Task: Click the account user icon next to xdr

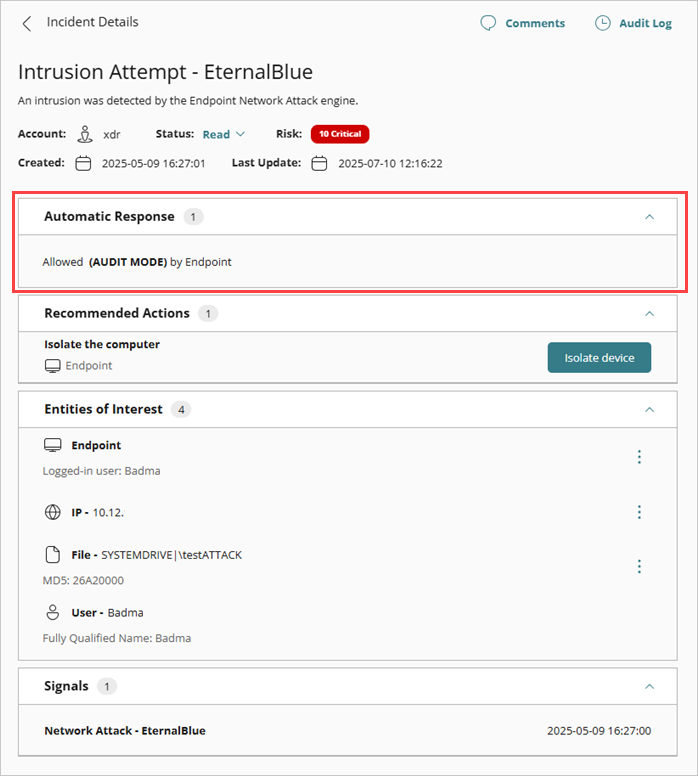Action: (x=85, y=134)
